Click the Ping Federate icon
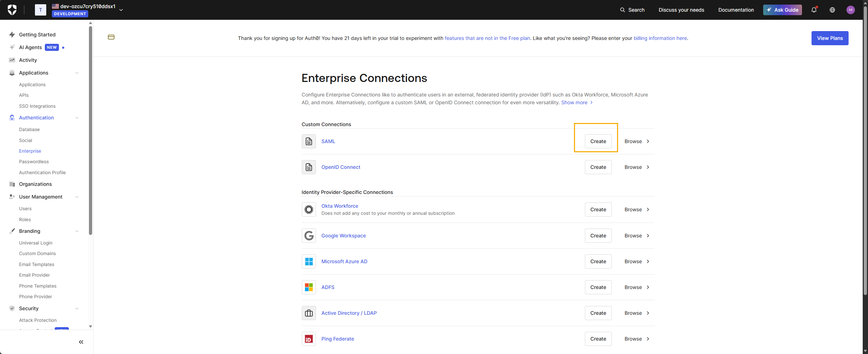This screenshot has height=354, width=868. 309,338
